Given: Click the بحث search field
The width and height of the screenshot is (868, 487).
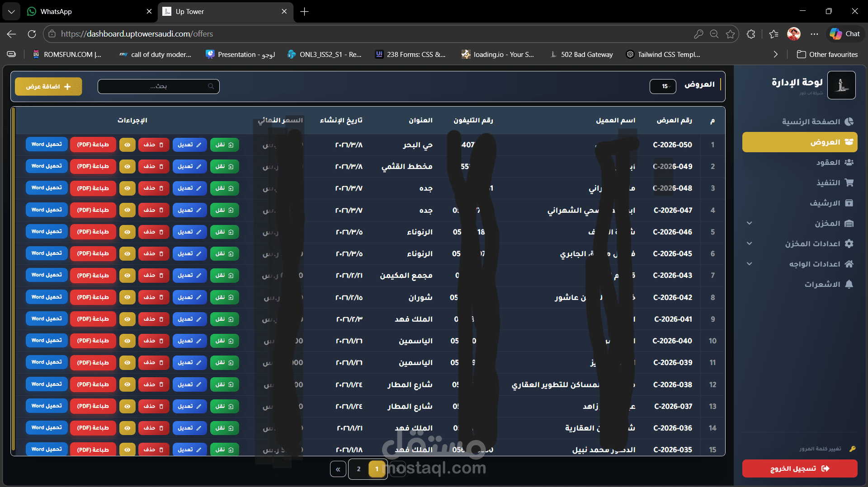Looking at the screenshot, I should 159,86.
